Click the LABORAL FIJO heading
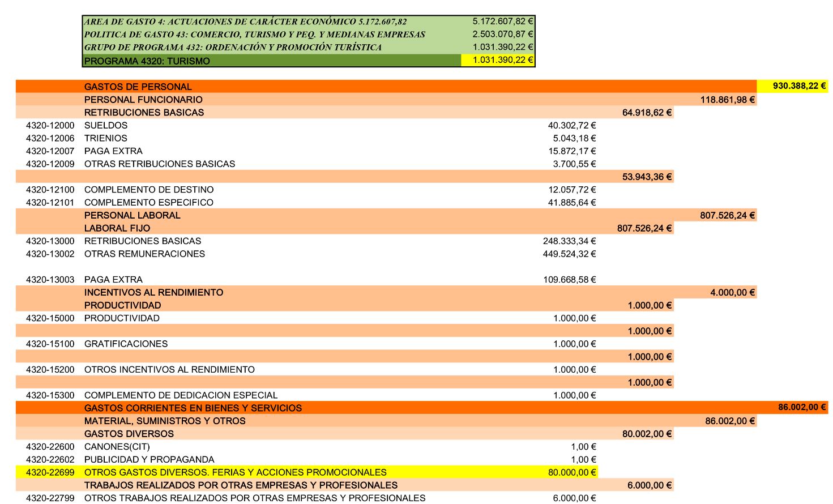The image size is (833, 504). [117, 228]
